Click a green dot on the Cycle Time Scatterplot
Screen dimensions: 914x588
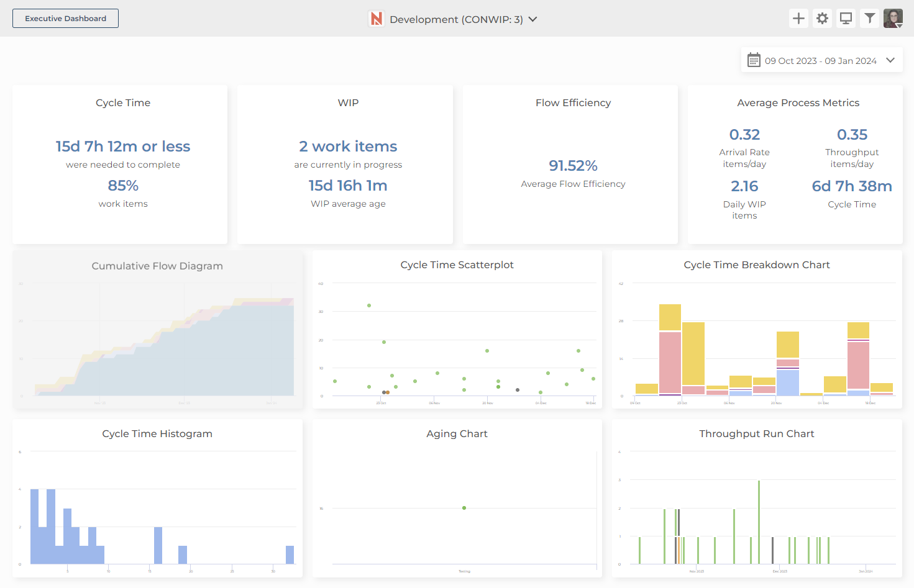pos(368,305)
